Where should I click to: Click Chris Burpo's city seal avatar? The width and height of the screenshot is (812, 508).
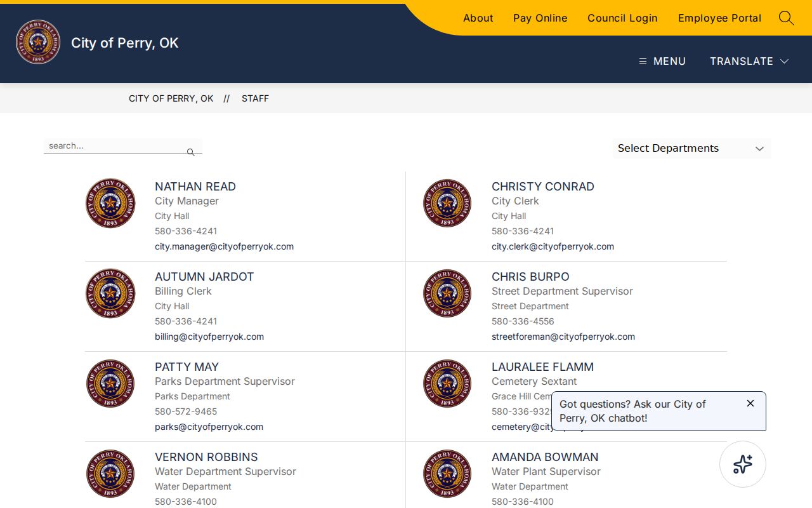447,293
